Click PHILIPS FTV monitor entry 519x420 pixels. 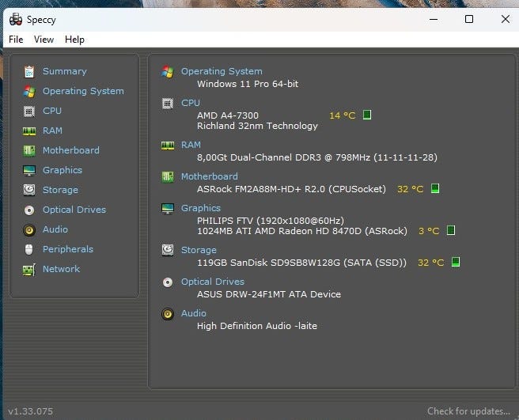[x=271, y=221]
